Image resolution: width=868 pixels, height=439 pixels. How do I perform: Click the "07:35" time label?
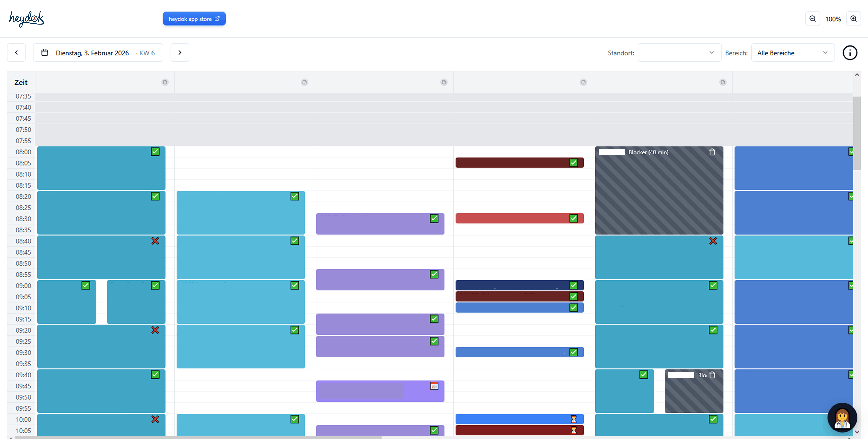[x=23, y=96]
